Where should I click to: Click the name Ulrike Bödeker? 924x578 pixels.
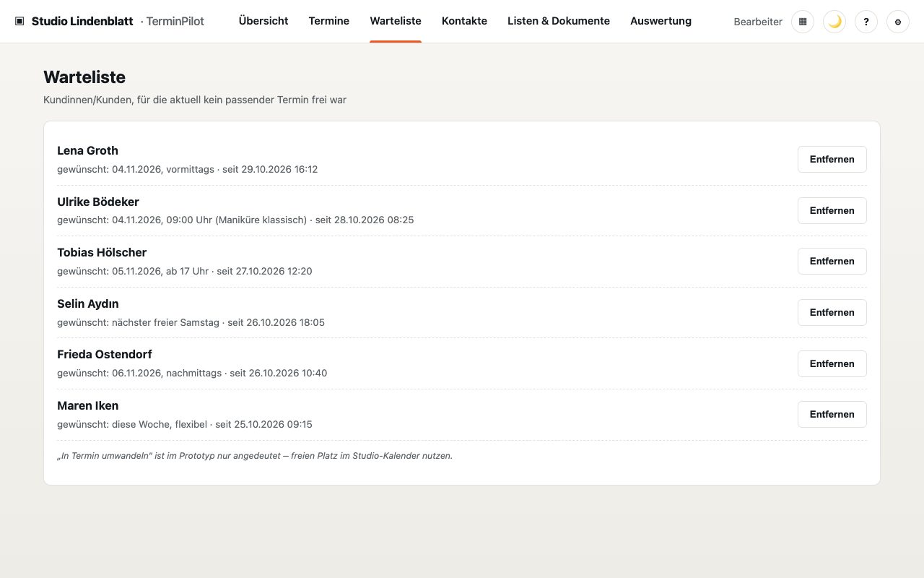[98, 202]
